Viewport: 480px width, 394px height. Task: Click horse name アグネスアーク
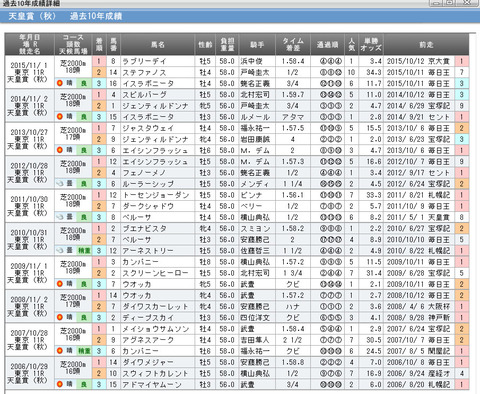(x=148, y=340)
